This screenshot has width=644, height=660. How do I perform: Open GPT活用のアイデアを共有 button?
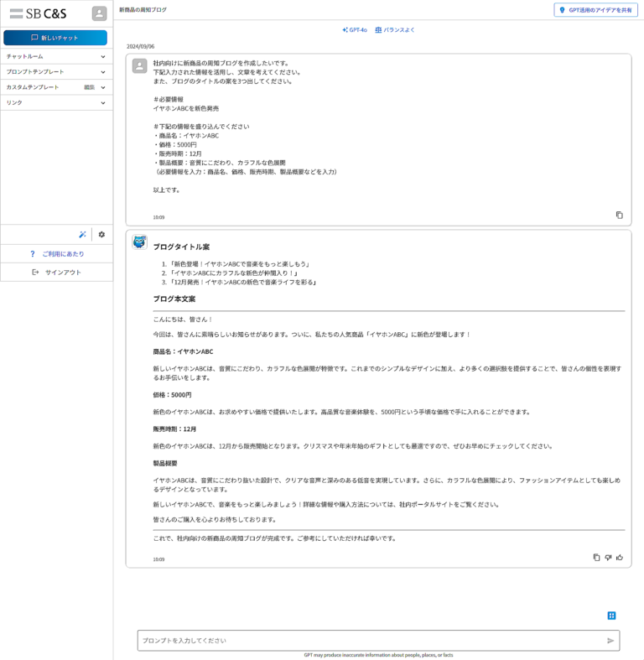tap(595, 10)
